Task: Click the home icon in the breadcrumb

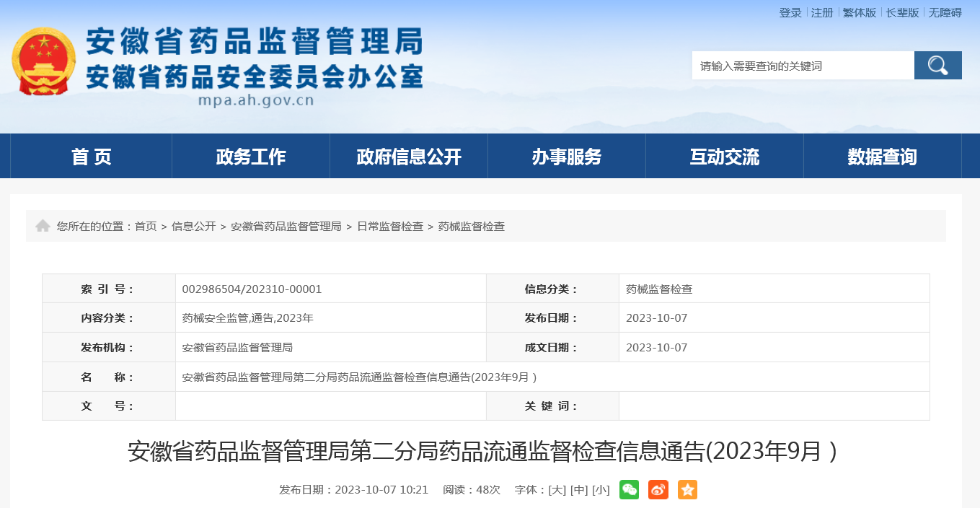Action: [43, 226]
